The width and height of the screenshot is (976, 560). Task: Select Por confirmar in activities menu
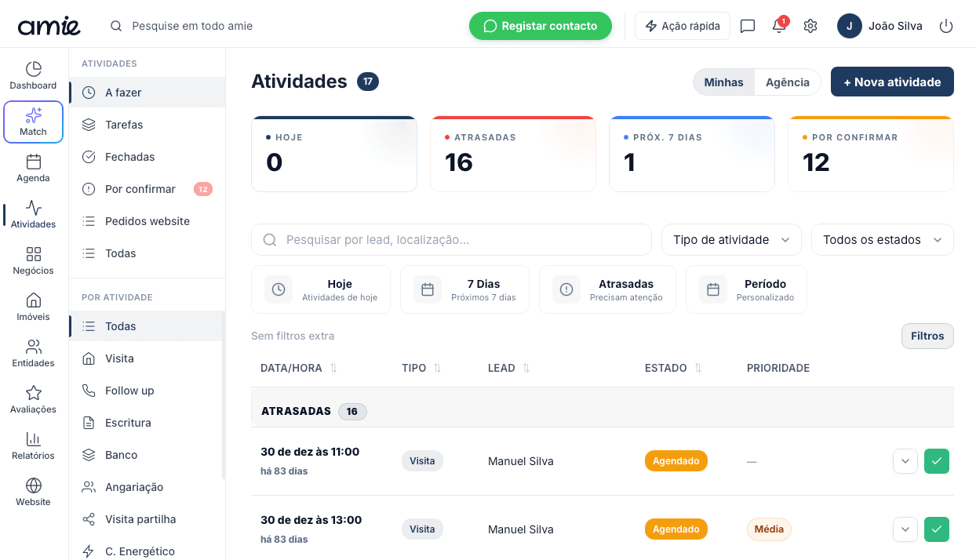[x=140, y=189]
